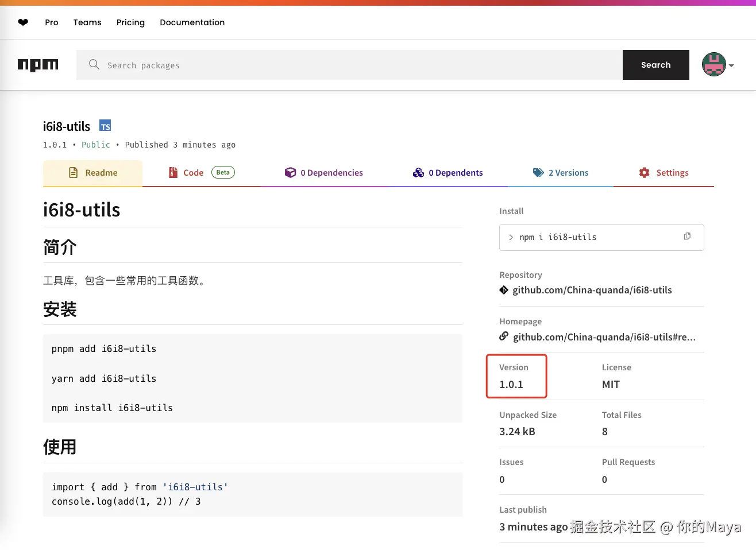Open the user avatar dropdown menu
The height and width of the screenshot is (550, 756).
click(x=717, y=64)
